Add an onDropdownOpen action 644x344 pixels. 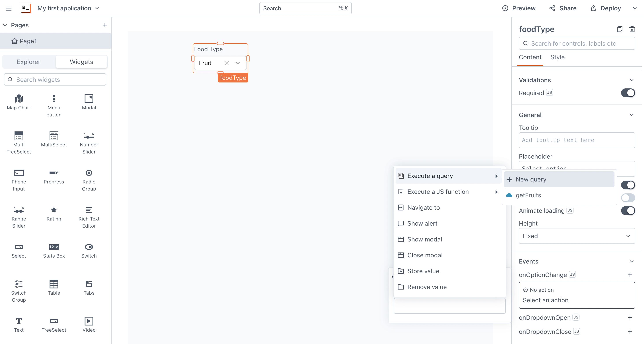(x=630, y=318)
